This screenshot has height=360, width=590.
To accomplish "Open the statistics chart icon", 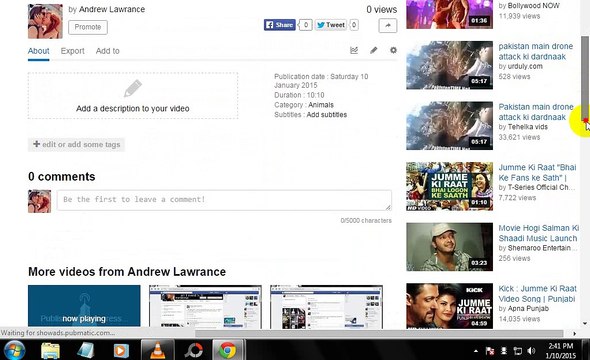I will [354, 50].
